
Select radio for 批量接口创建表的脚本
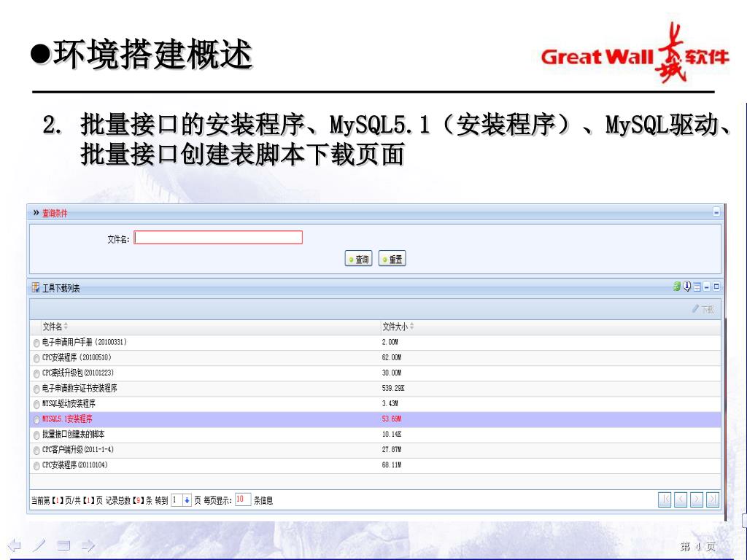pyautogui.click(x=36, y=435)
